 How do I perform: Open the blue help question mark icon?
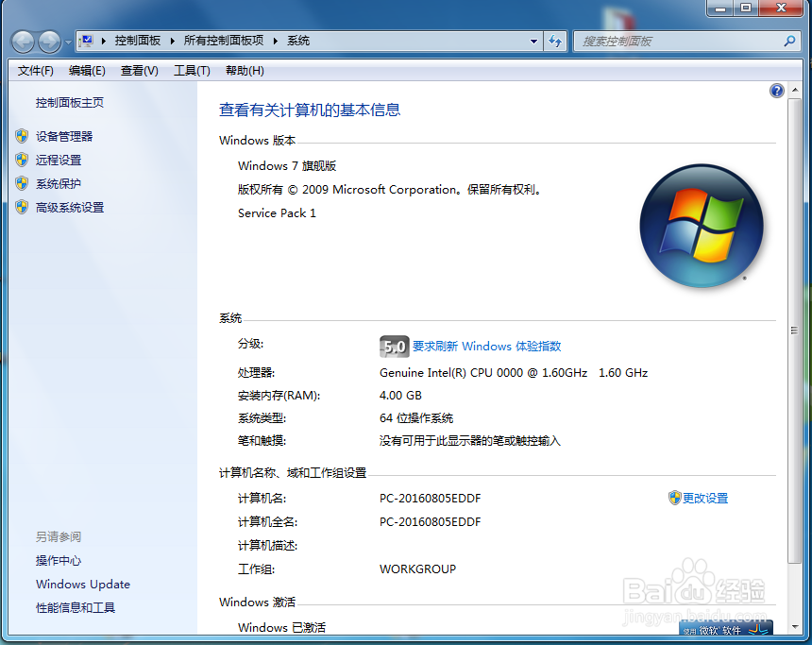776,91
